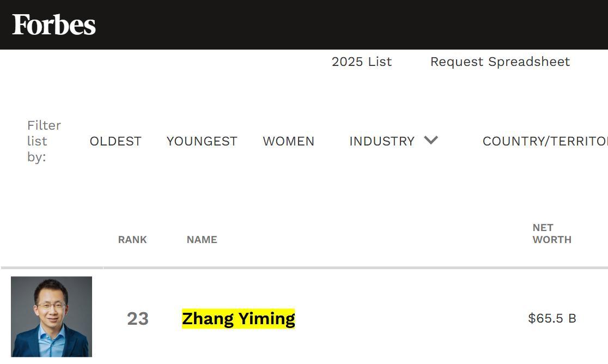Filter the list by YOUNGEST
Image resolution: width=608 pixels, height=364 pixels.
coord(202,141)
